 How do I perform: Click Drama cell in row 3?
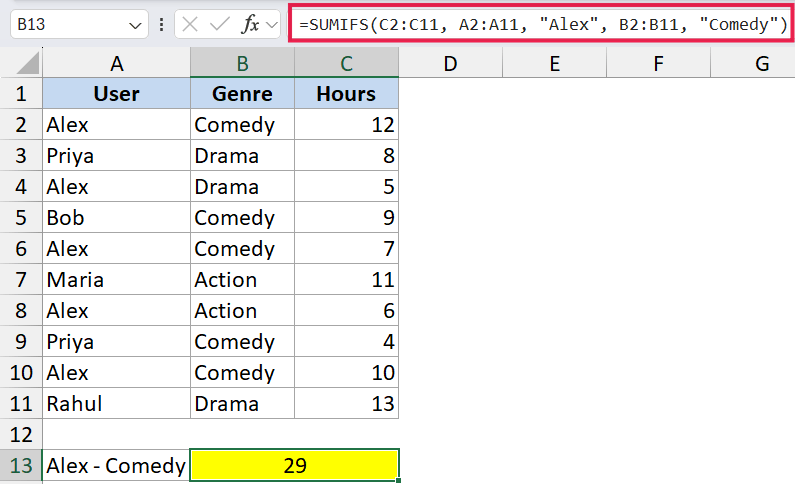click(242, 156)
